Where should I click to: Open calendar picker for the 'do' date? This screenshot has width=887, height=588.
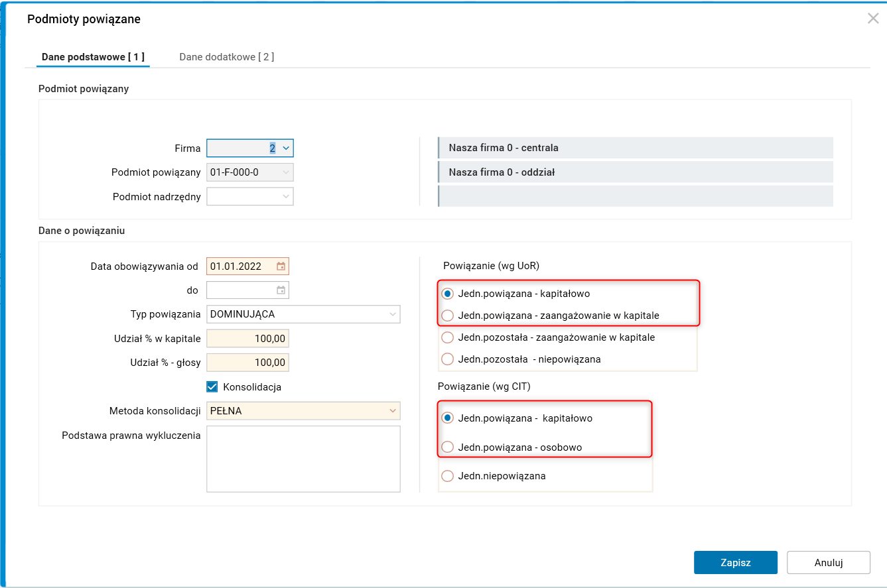pyautogui.click(x=281, y=290)
